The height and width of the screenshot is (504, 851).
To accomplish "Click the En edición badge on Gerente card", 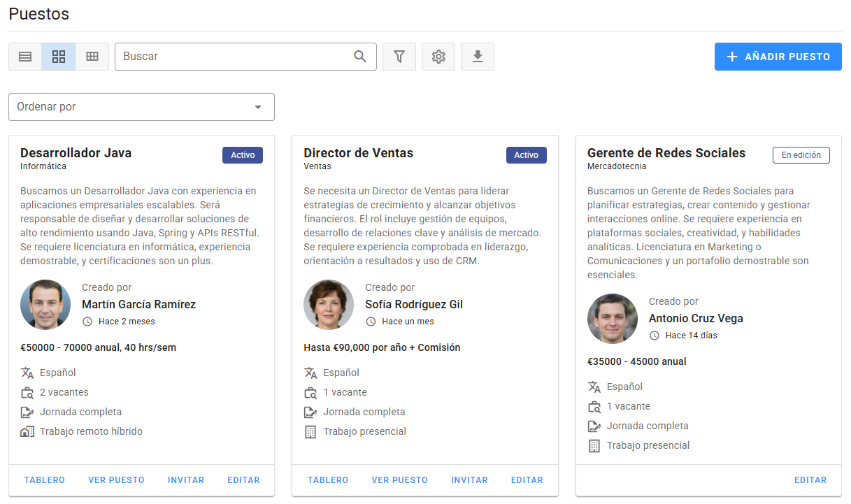I will click(801, 155).
